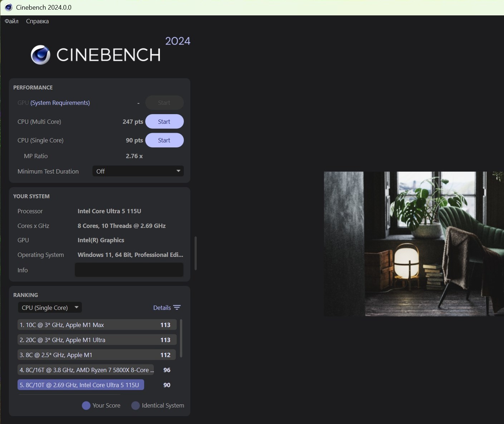Select the Intel Core Ultra 5 115U row
504x424 pixels.
coord(81,385)
